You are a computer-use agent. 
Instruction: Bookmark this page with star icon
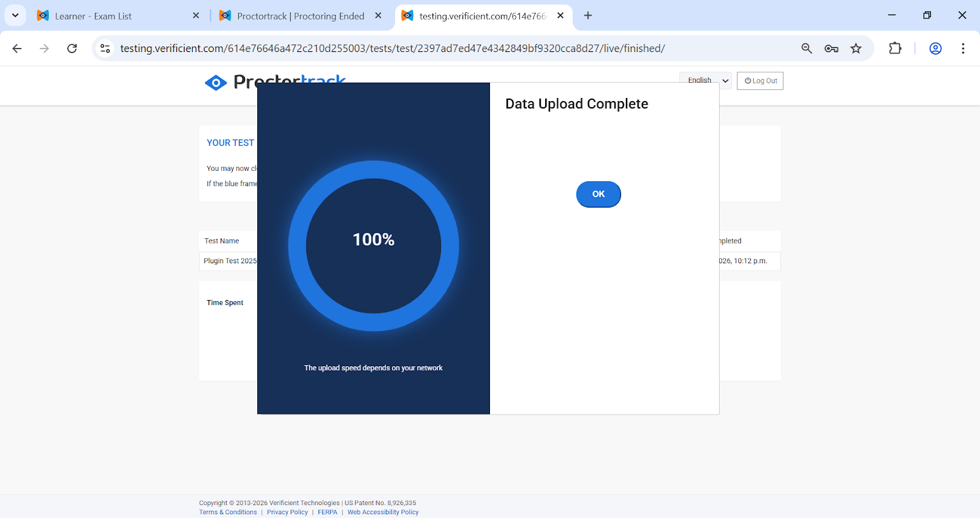(x=856, y=48)
